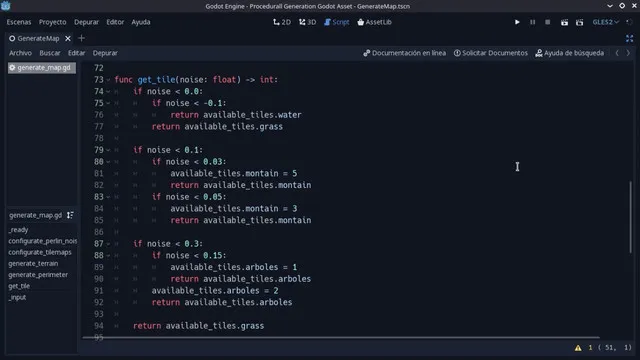The width and height of the screenshot is (640, 360).
Task: Open Ayuda menu
Action: click(141, 22)
